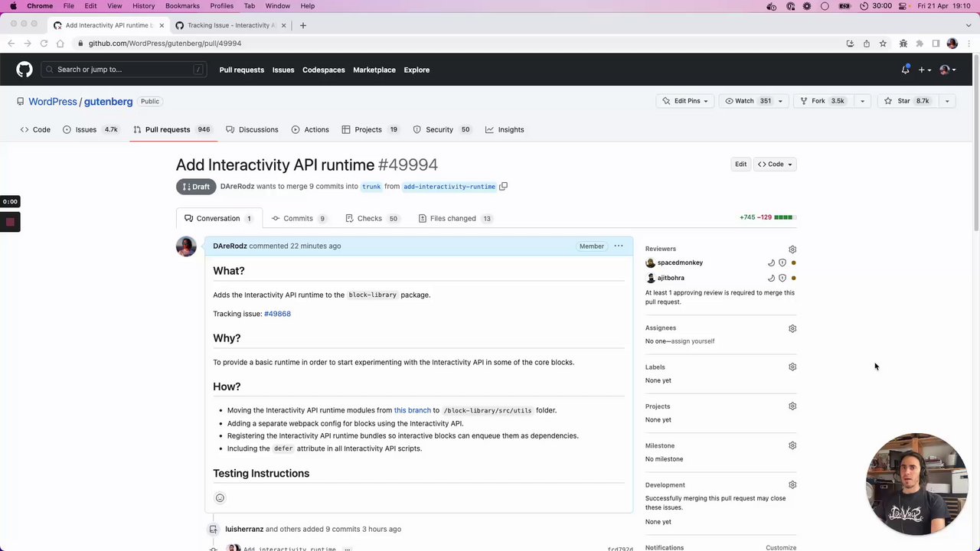
Task: Open the Security tab
Action: [442, 129]
